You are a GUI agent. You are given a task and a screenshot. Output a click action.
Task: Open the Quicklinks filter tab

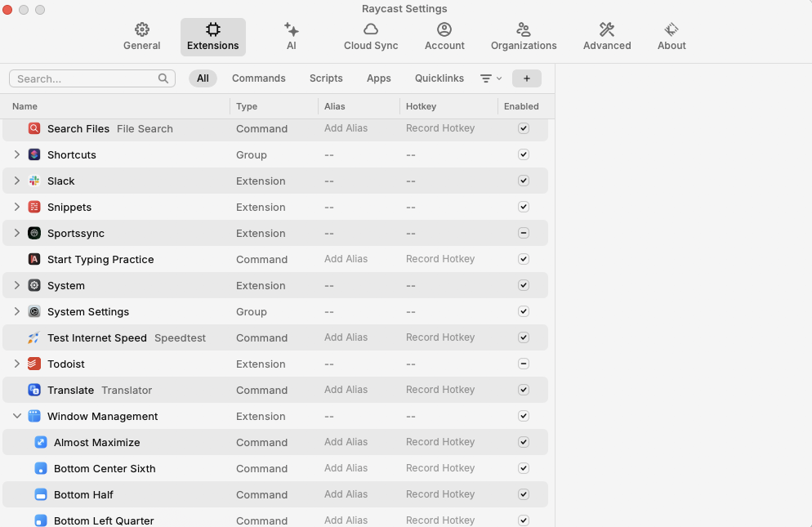[x=439, y=78]
